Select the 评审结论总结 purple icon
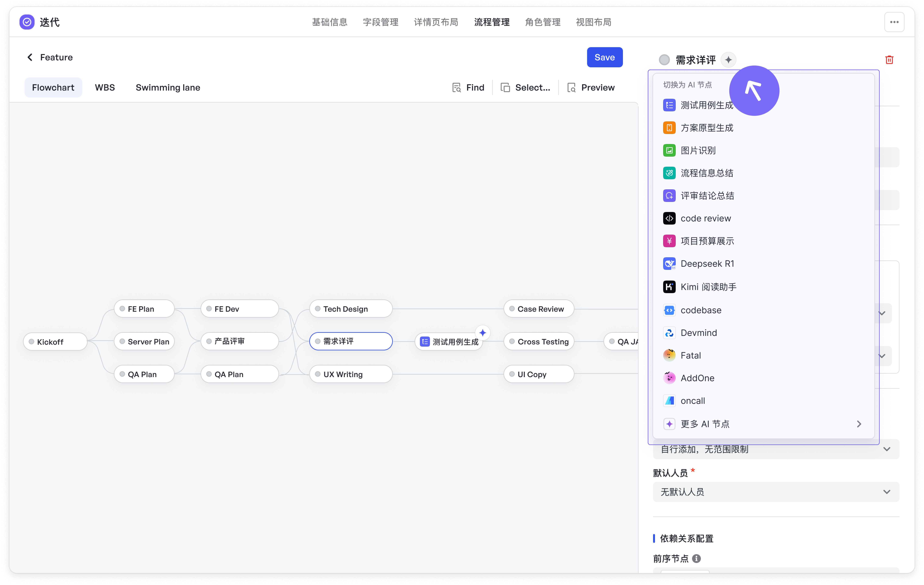Image resolution: width=924 pixels, height=585 pixels. pos(669,195)
